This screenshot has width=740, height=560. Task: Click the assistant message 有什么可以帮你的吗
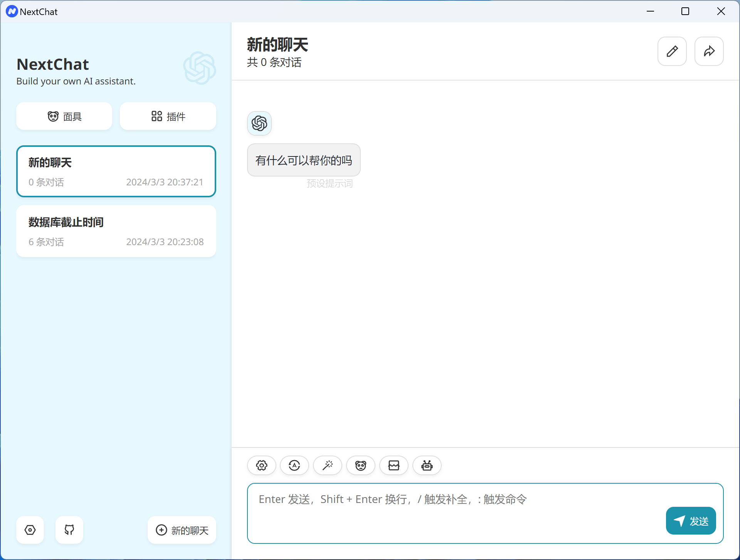[304, 160]
